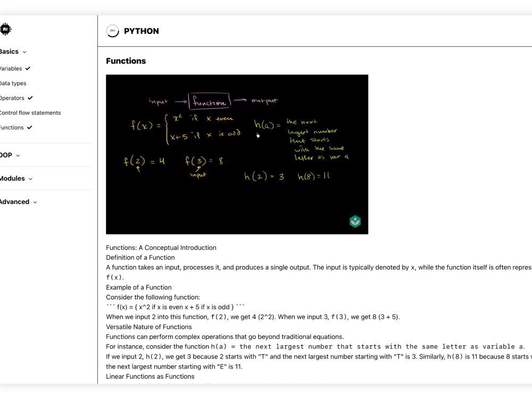532x399 pixels.
Task: Click the checkmark next to Functions
Action: coord(29,128)
